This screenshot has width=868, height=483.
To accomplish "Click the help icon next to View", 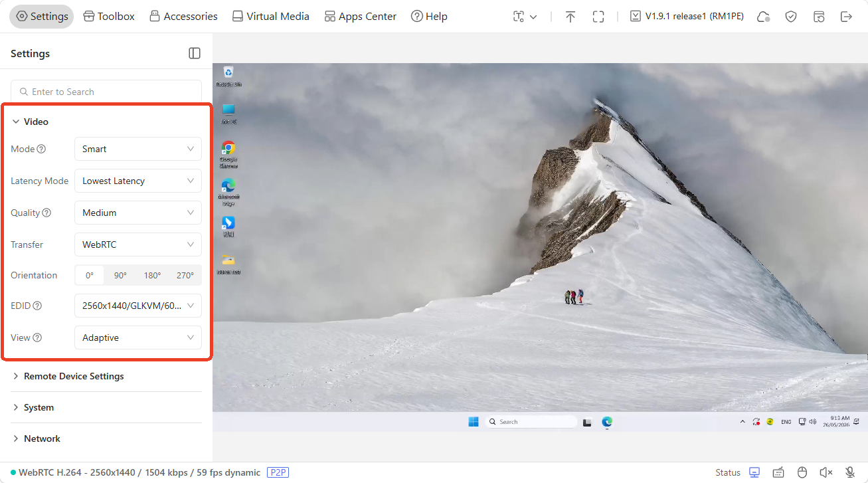I will [37, 338].
